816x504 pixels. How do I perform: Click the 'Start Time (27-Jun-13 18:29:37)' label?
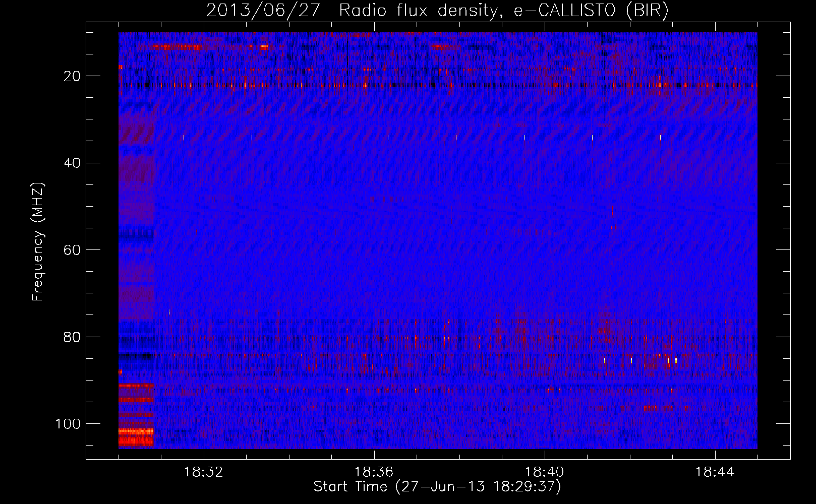[x=437, y=487]
